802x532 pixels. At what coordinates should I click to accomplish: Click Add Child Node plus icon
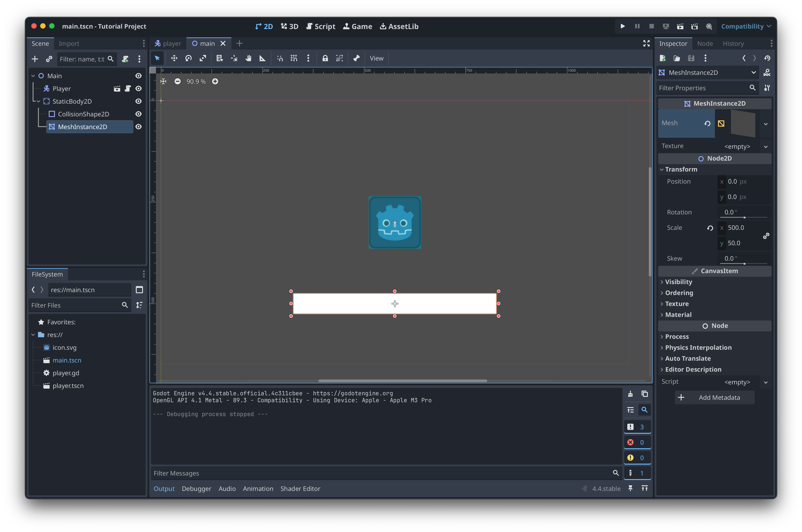point(35,59)
